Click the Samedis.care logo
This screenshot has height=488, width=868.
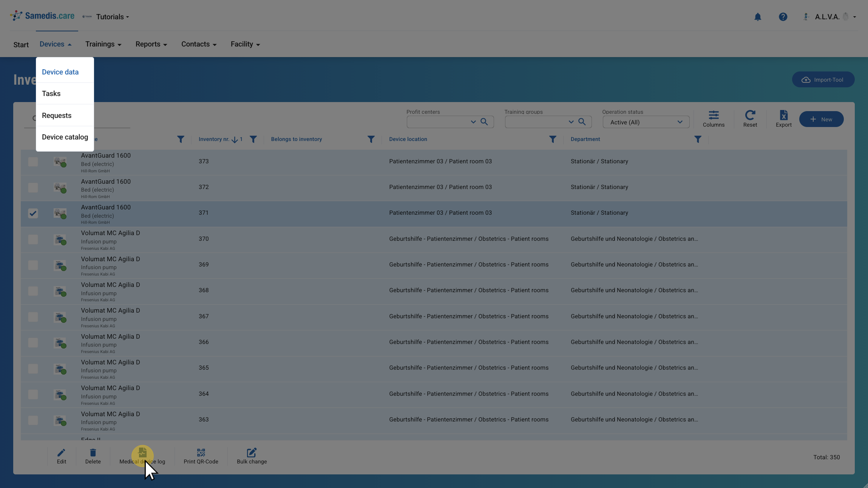(42, 16)
